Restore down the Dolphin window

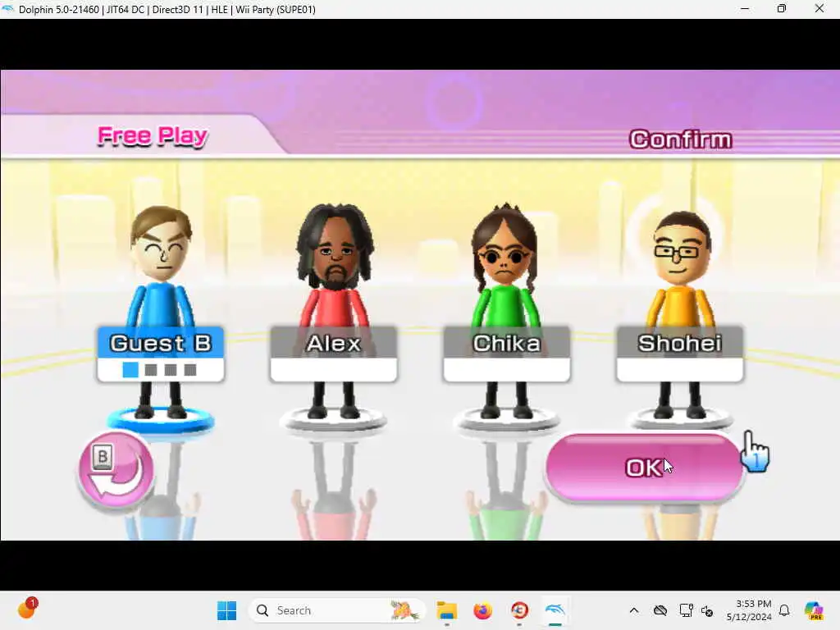coord(782,9)
